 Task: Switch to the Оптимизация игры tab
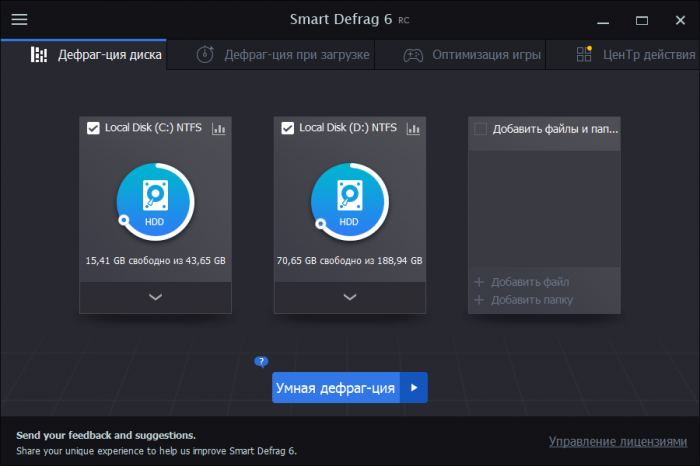pos(473,54)
